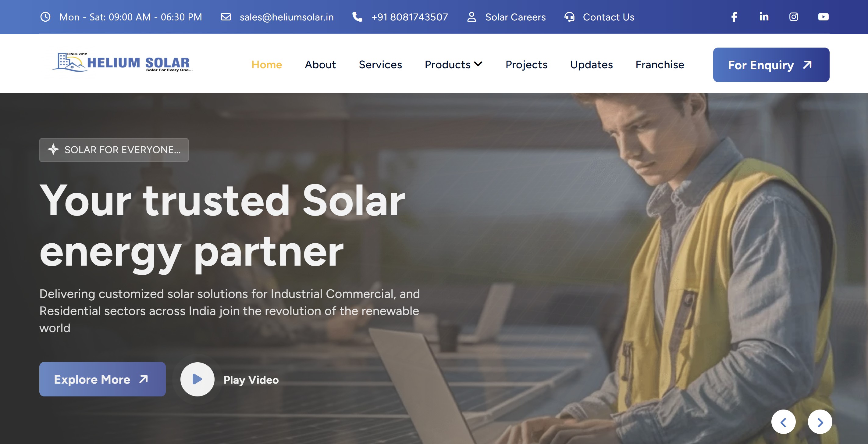This screenshot has width=868, height=444.
Task: Go to previous hero slide arrow
Action: pyautogui.click(x=783, y=422)
